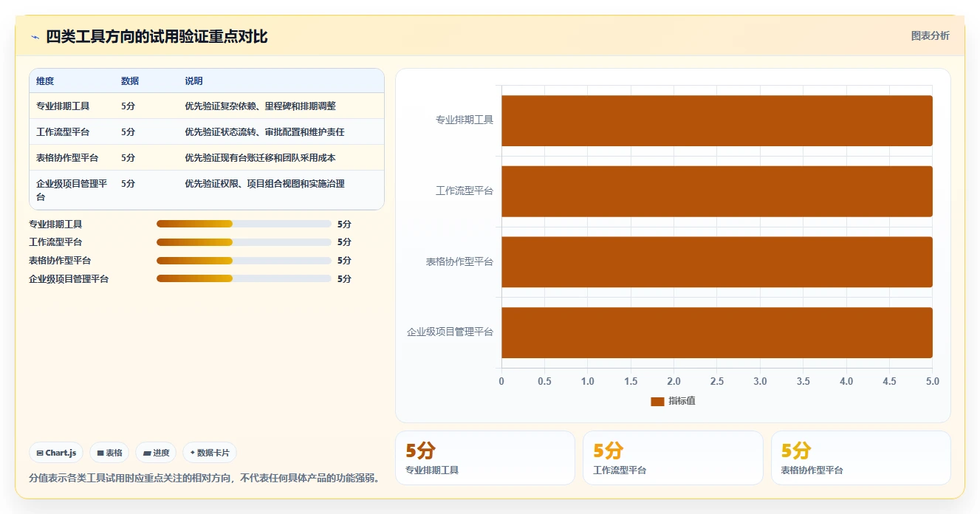Select the 进度 tag chip
Viewport: 980px width, 514px height.
coord(156,453)
